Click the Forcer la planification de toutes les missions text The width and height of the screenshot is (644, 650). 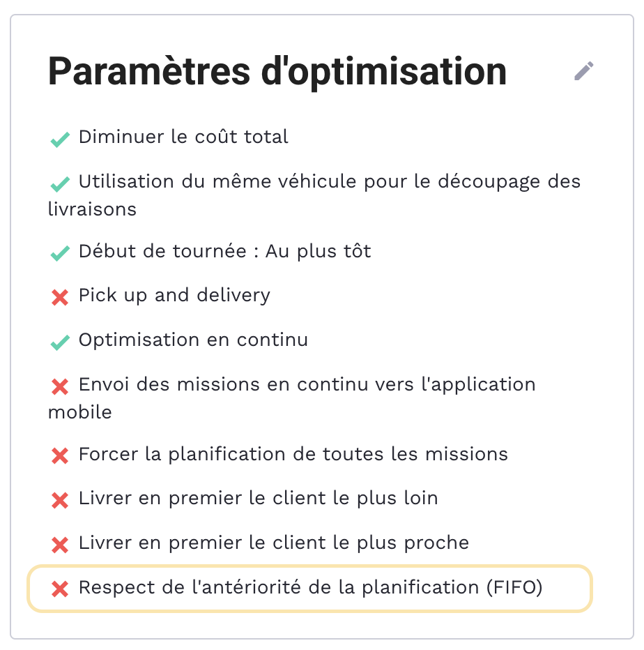coord(293,455)
